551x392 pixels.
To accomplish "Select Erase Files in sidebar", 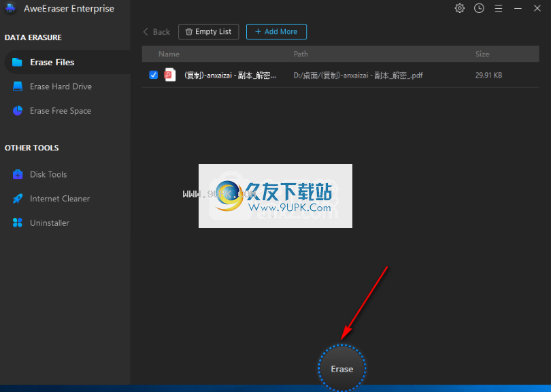I will click(x=67, y=62).
